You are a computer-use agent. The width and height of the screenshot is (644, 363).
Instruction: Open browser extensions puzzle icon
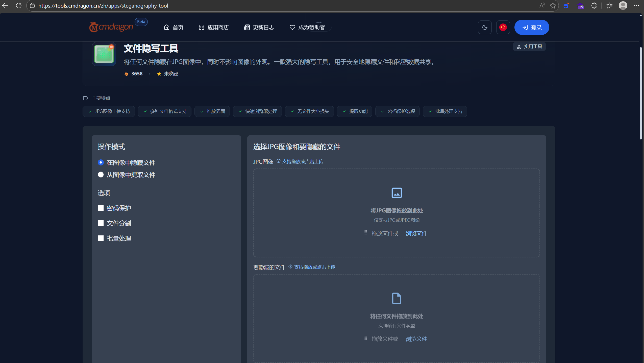click(594, 6)
